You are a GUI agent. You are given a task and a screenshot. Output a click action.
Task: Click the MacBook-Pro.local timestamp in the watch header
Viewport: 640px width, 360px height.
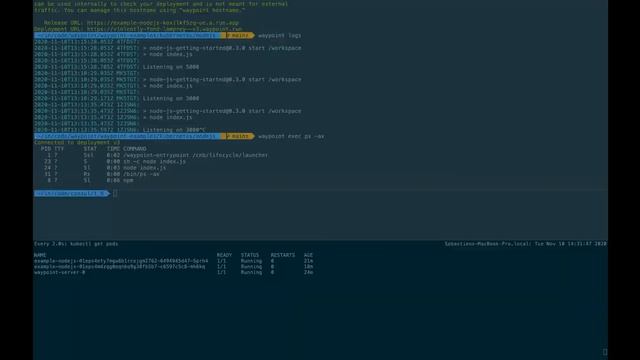click(x=525, y=244)
